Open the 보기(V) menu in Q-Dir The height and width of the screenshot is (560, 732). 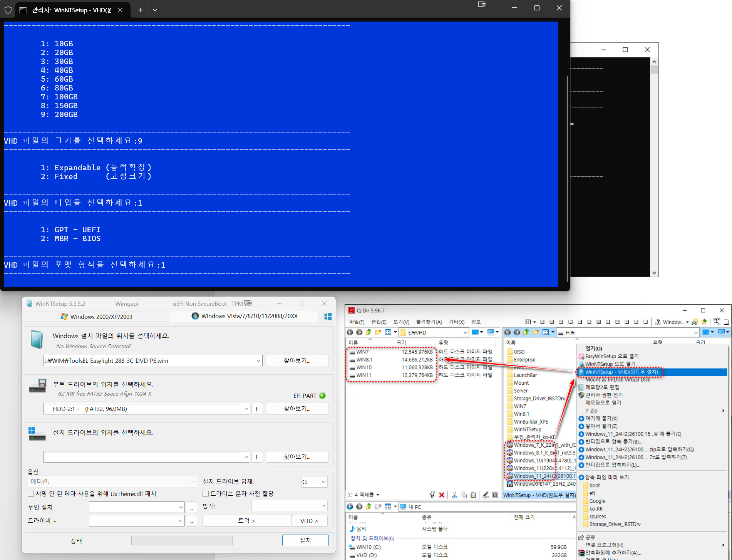tap(401, 322)
